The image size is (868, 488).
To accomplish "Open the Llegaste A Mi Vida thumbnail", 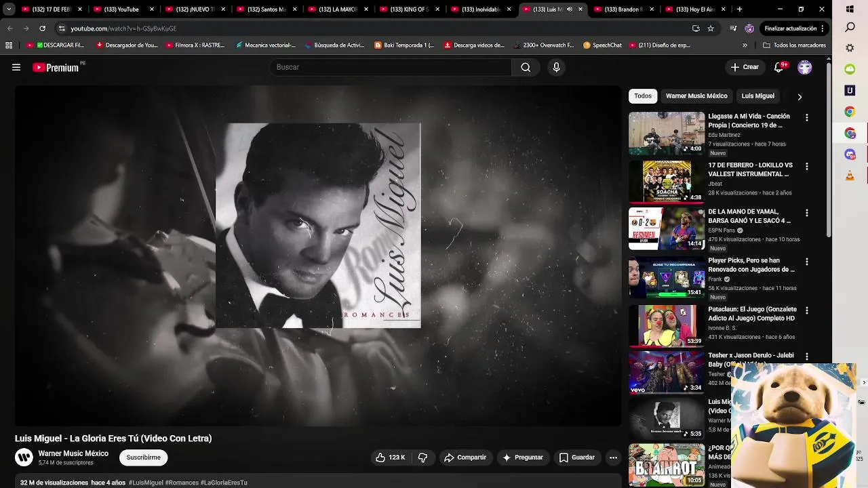I will point(667,134).
